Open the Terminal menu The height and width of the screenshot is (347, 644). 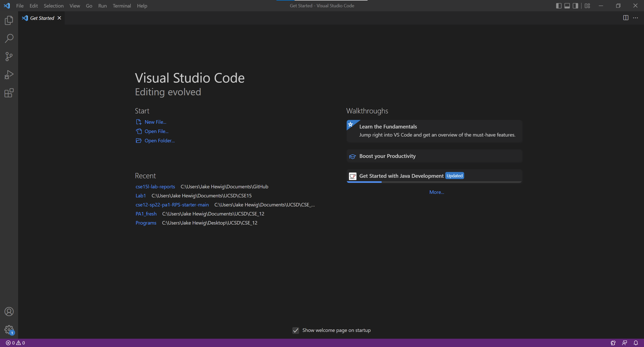pos(122,6)
